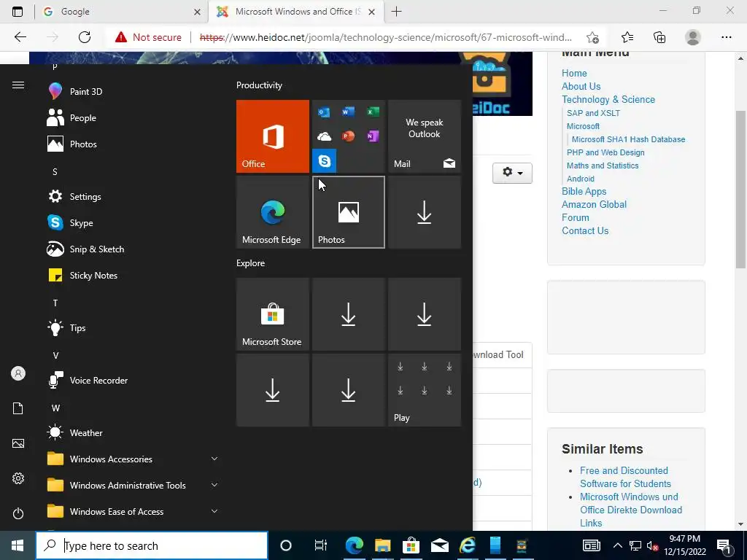The width and height of the screenshot is (747, 560).
Task: Click the Office tile
Action: click(x=273, y=136)
